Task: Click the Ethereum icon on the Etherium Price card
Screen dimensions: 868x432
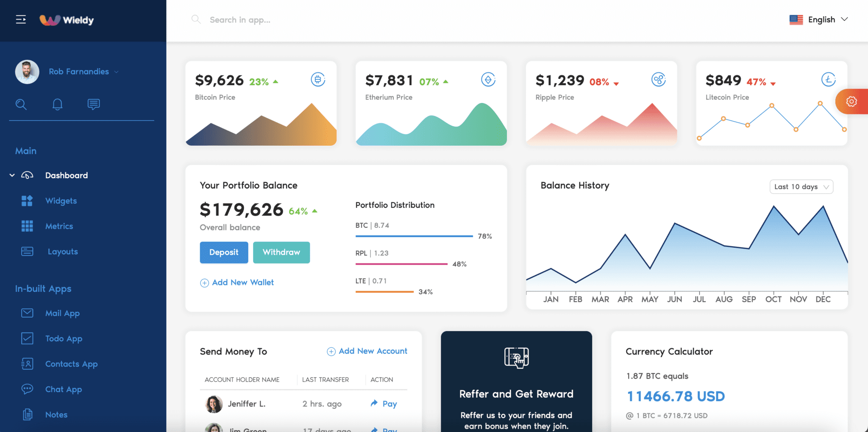Action: 488,80
